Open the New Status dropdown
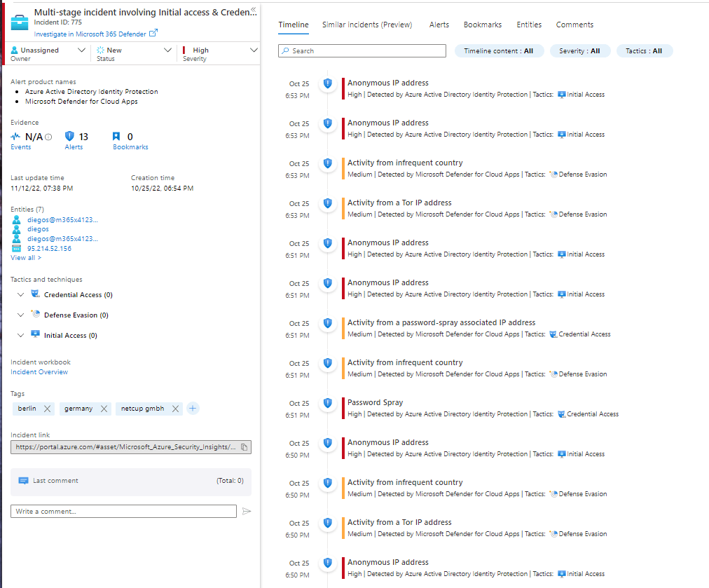709x588 pixels. pos(167,50)
